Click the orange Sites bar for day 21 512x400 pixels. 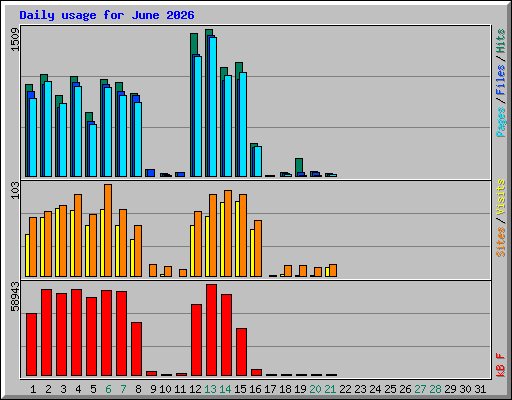(333, 270)
